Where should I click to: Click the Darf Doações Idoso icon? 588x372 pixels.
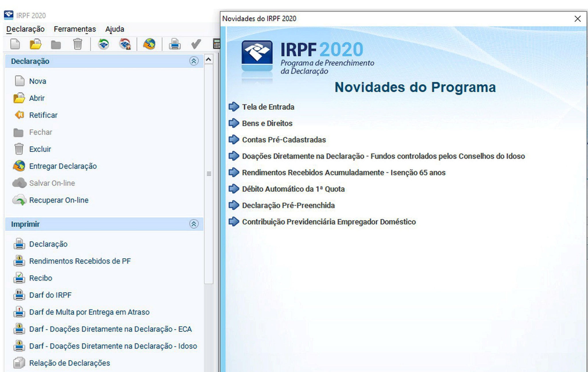point(19,346)
